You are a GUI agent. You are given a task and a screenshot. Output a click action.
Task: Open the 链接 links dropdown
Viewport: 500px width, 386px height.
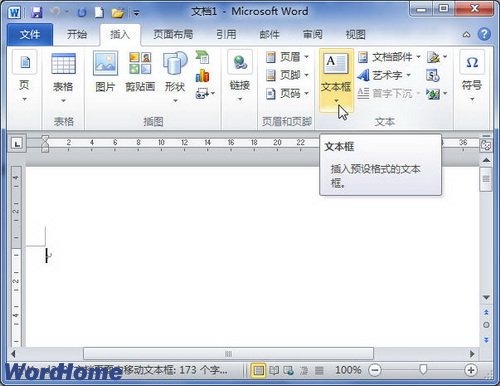tap(240, 76)
